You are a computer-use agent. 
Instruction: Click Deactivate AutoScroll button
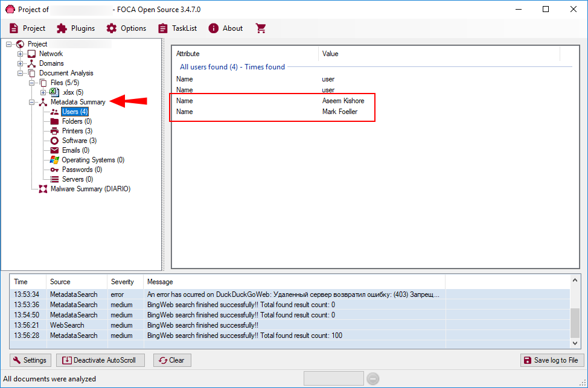click(x=100, y=360)
